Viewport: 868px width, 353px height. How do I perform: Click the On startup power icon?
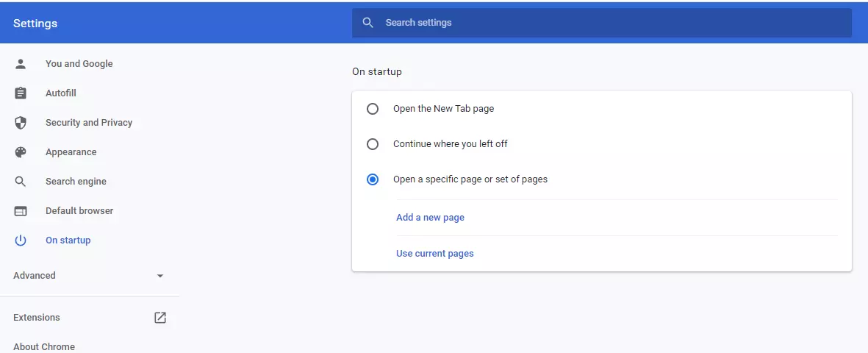[21, 240]
